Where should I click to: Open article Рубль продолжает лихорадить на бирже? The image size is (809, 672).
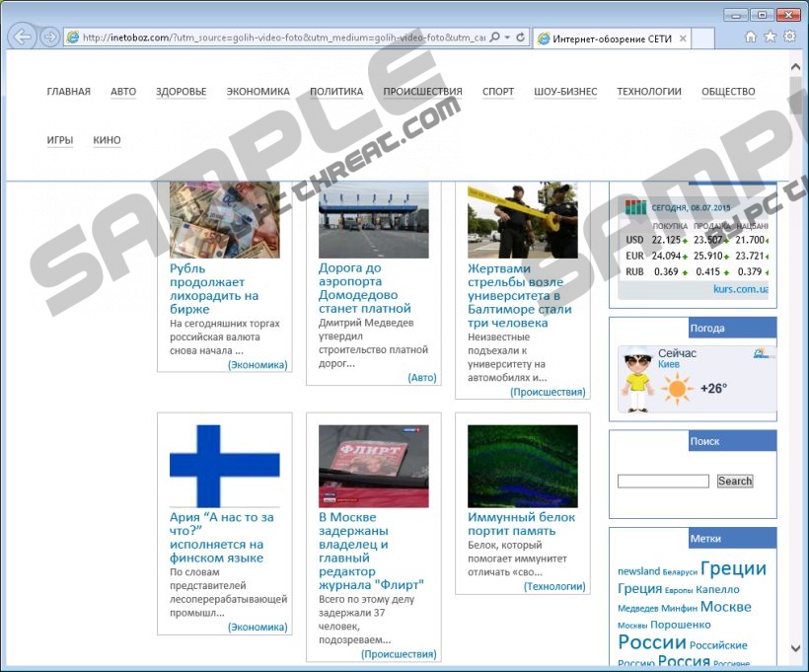coord(214,288)
